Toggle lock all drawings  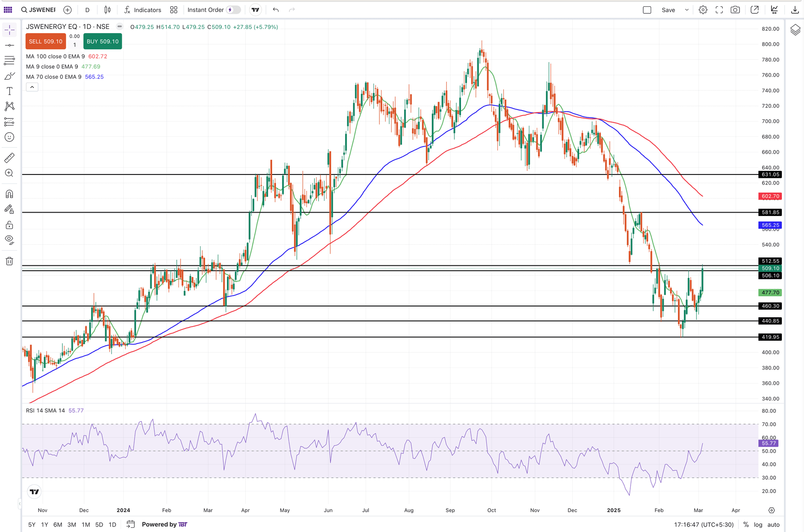pos(9,225)
